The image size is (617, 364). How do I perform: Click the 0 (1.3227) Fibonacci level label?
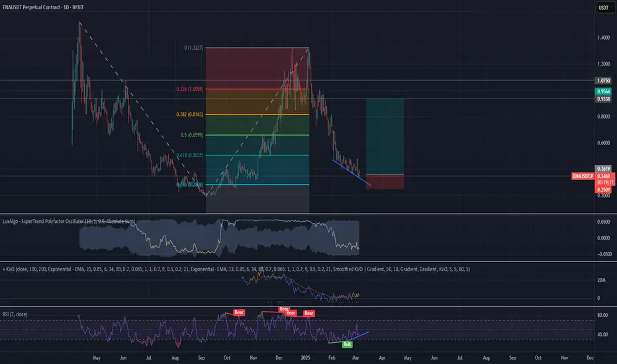tap(193, 48)
